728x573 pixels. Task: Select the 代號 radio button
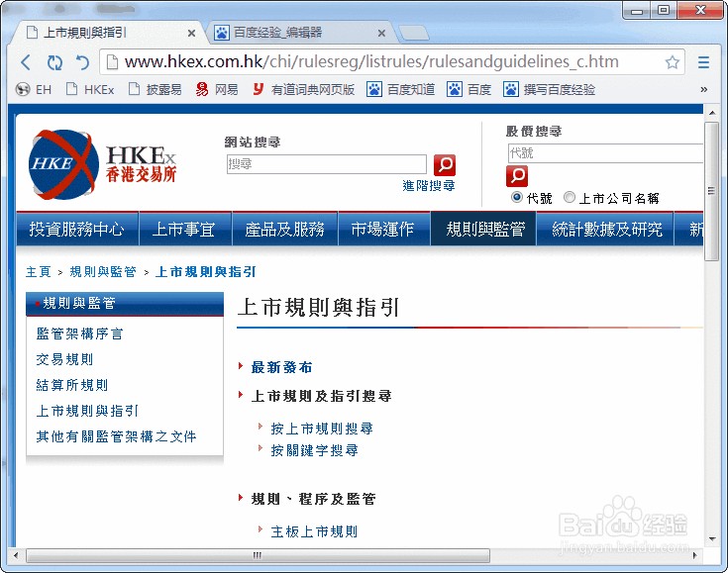(517, 197)
